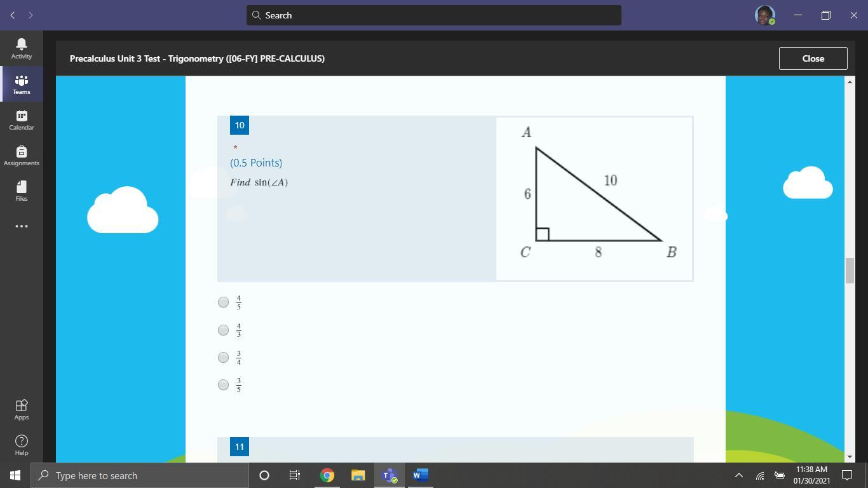The image size is (868, 488).
Task: Select the answer 4/5
Action: coord(223,302)
